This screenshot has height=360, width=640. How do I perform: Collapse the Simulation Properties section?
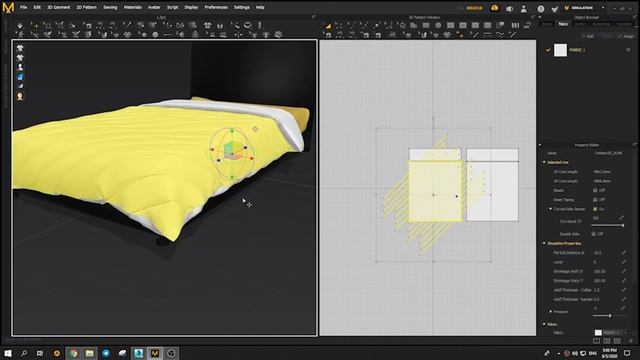[544, 243]
